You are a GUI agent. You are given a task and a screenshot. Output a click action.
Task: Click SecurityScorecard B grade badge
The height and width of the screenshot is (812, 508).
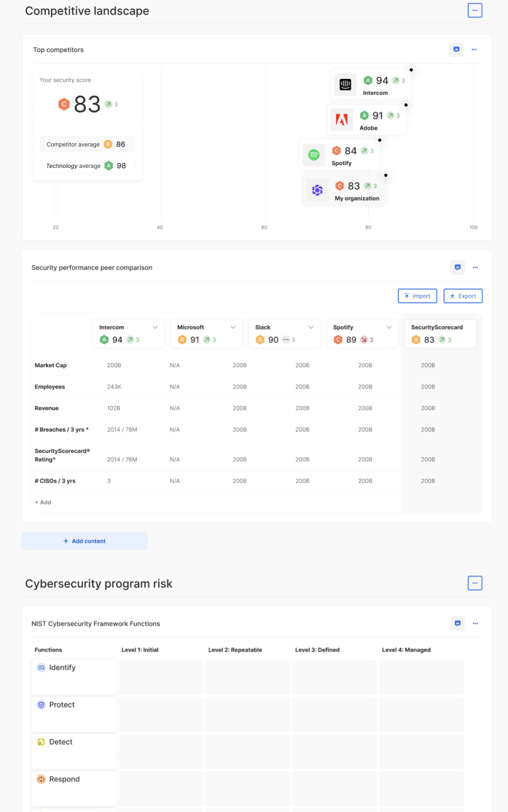coord(416,340)
